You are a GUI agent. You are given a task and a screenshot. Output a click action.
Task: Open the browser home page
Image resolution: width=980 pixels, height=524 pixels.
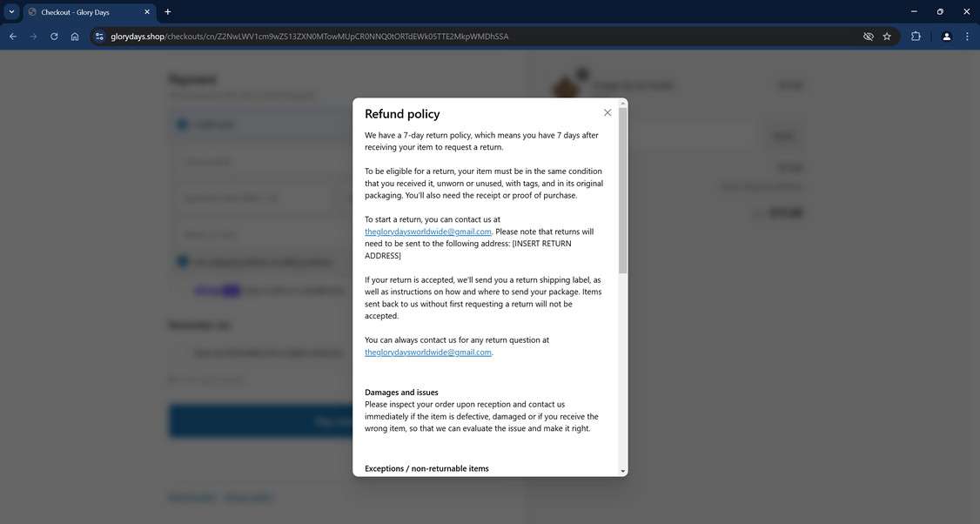tap(75, 37)
